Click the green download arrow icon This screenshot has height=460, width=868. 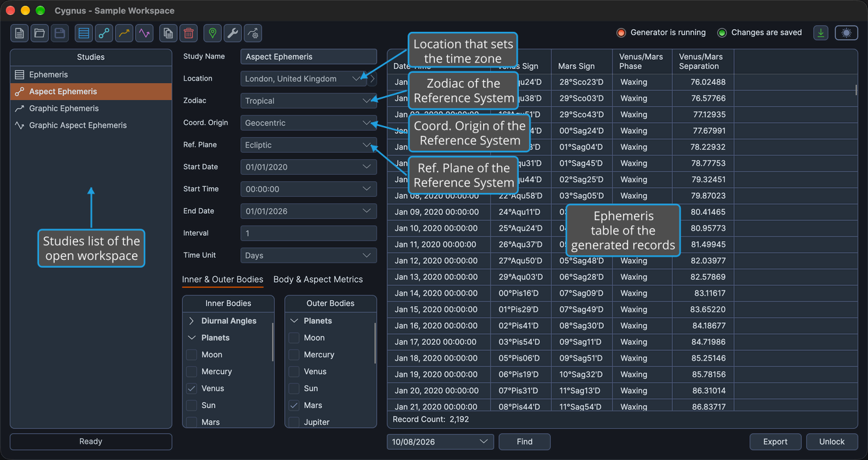point(821,32)
